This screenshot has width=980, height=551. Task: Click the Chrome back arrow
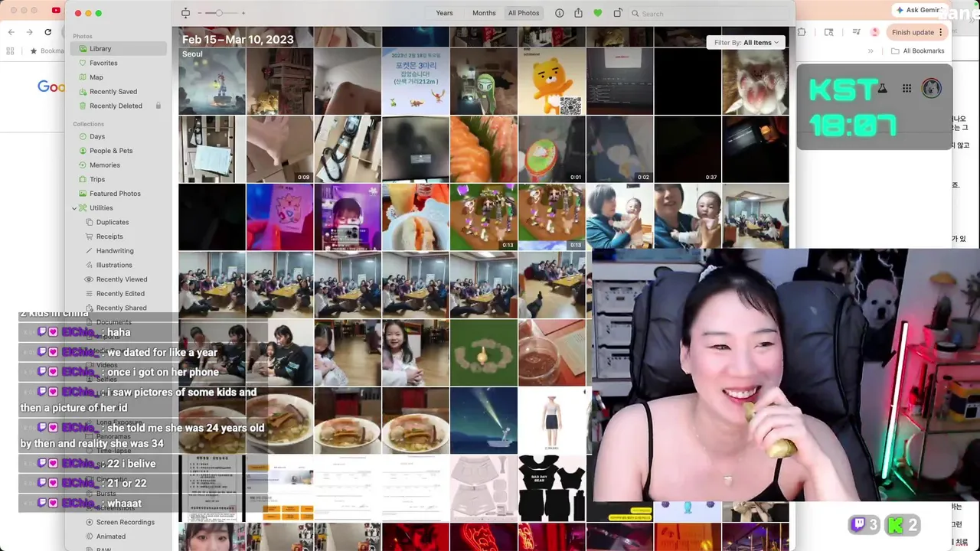click(11, 32)
